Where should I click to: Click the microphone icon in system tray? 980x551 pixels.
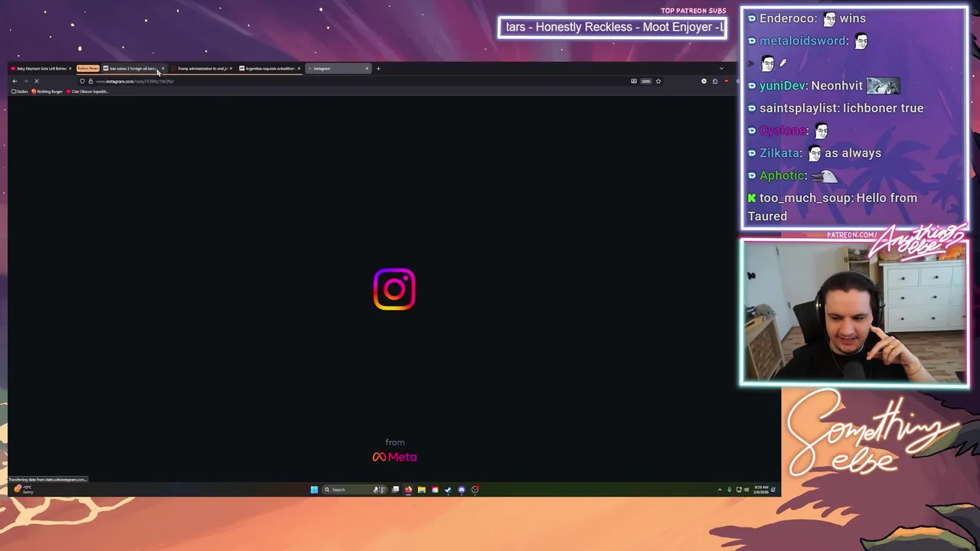pyautogui.click(x=729, y=490)
